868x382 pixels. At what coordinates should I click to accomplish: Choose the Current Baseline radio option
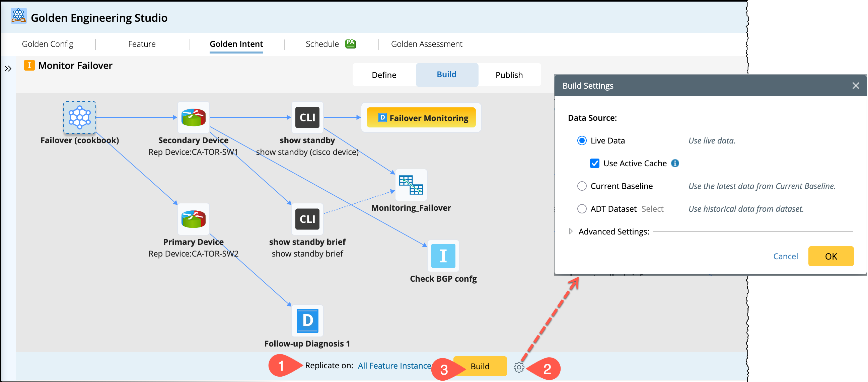(582, 186)
